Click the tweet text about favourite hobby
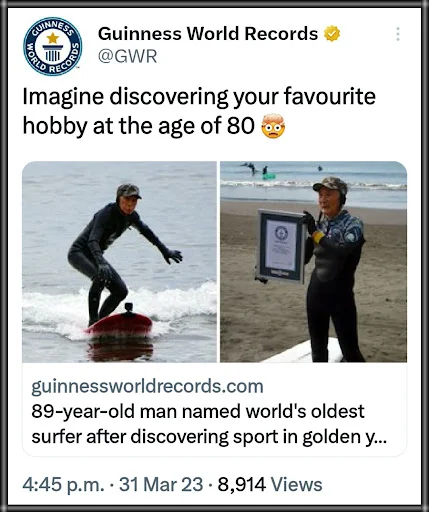The width and height of the screenshot is (429, 512). (x=199, y=111)
